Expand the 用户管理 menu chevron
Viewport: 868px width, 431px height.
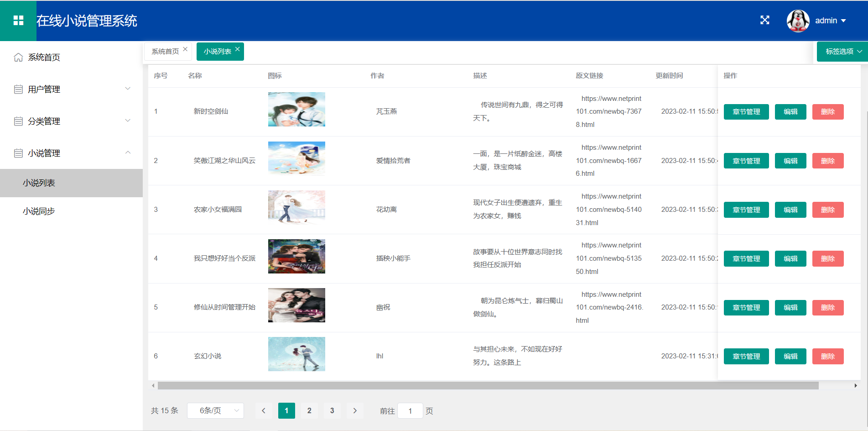(128, 89)
